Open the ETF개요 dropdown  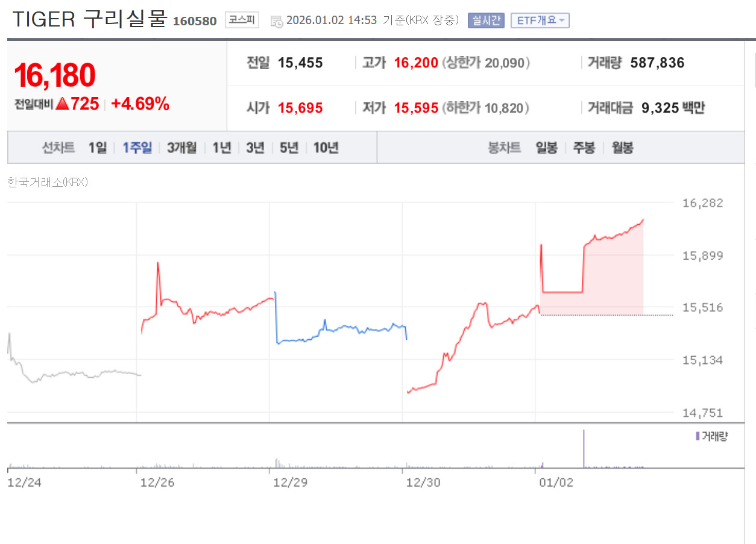[540, 20]
